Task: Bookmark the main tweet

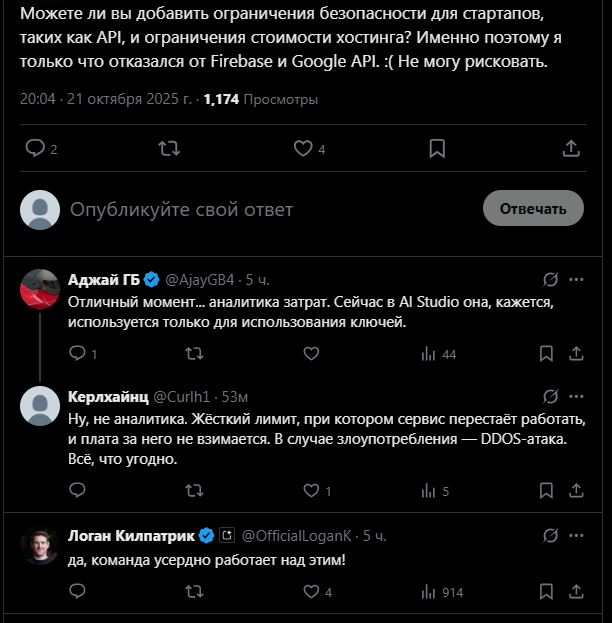Action: (437, 148)
